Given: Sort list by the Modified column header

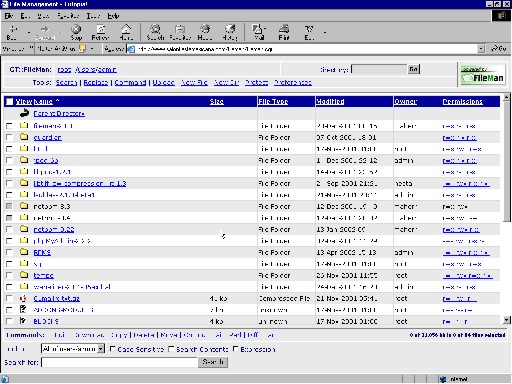Looking at the screenshot, I should (x=330, y=102).
